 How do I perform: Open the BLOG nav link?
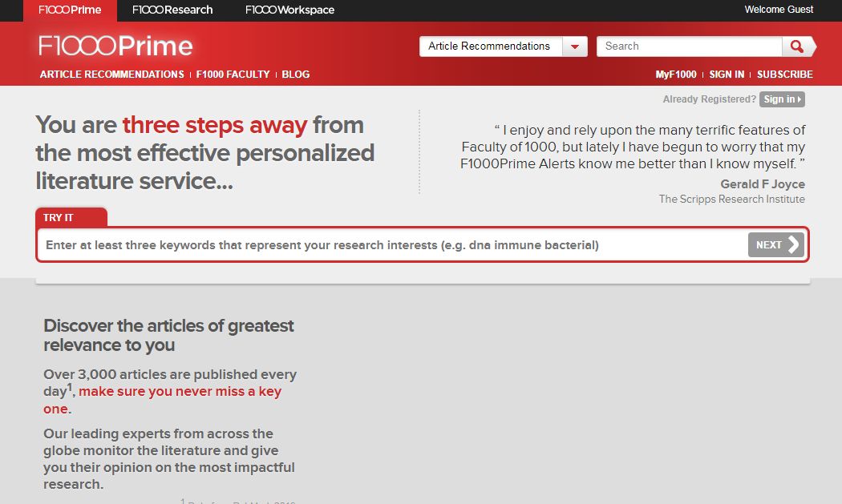click(295, 74)
